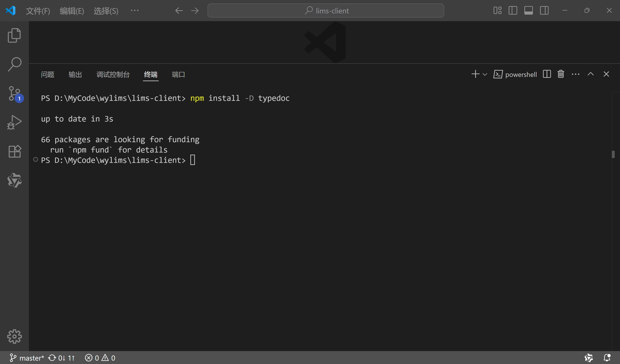Click the lims-client search box
The height and width of the screenshot is (364, 620).
tap(326, 11)
